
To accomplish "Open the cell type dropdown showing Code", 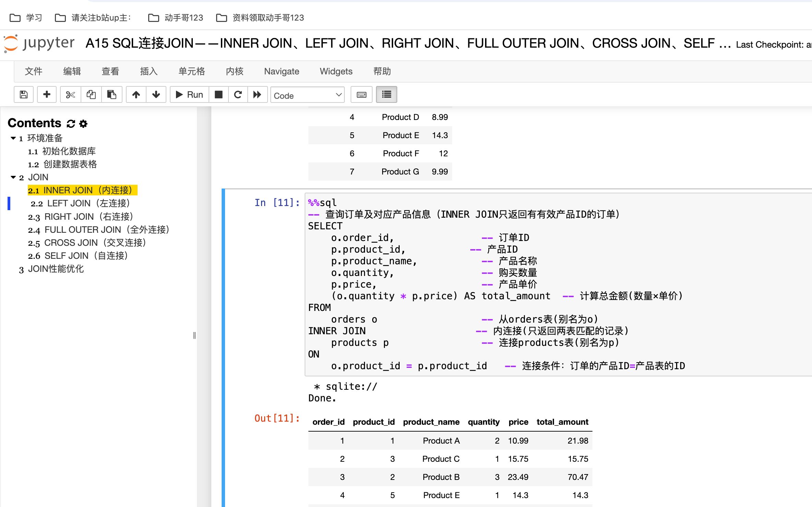I will click(307, 95).
